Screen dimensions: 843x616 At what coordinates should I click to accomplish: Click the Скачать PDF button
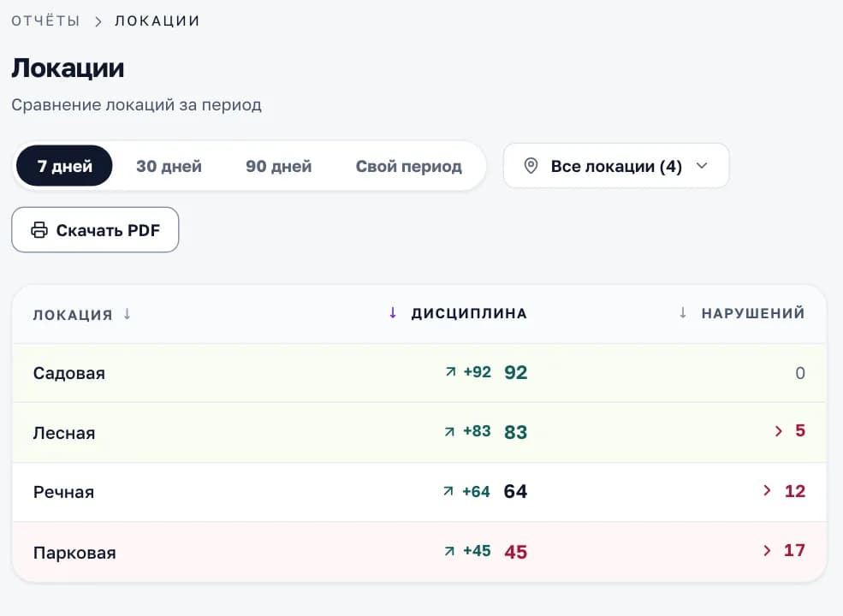pyautogui.click(x=95, y=230)
